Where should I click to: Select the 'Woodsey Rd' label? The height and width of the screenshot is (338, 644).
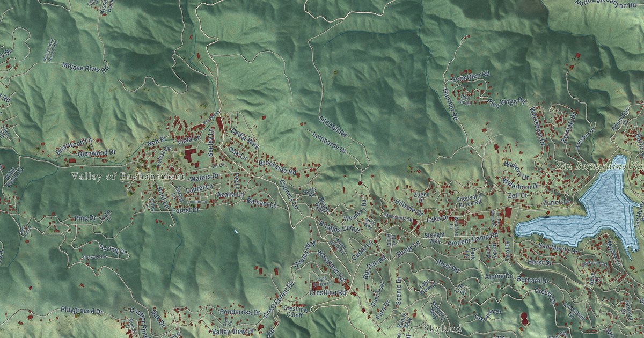pos(355,211)
